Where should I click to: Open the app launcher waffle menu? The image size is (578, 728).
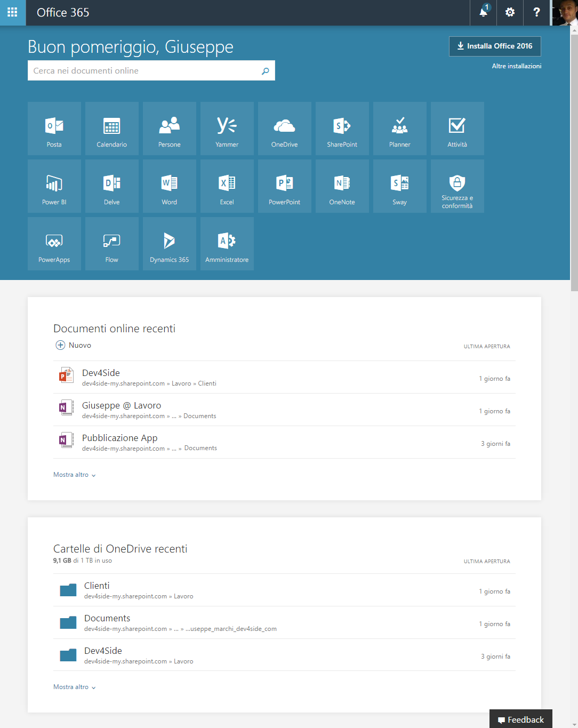[13, 12]
